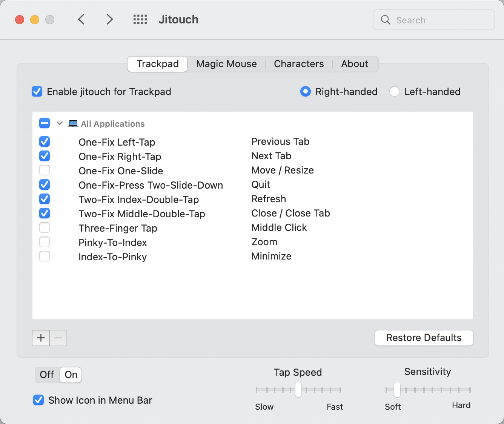Switch to the Magic Mouse tab
504x424 pixels.
pyautogui.click(x=226, y=64)
